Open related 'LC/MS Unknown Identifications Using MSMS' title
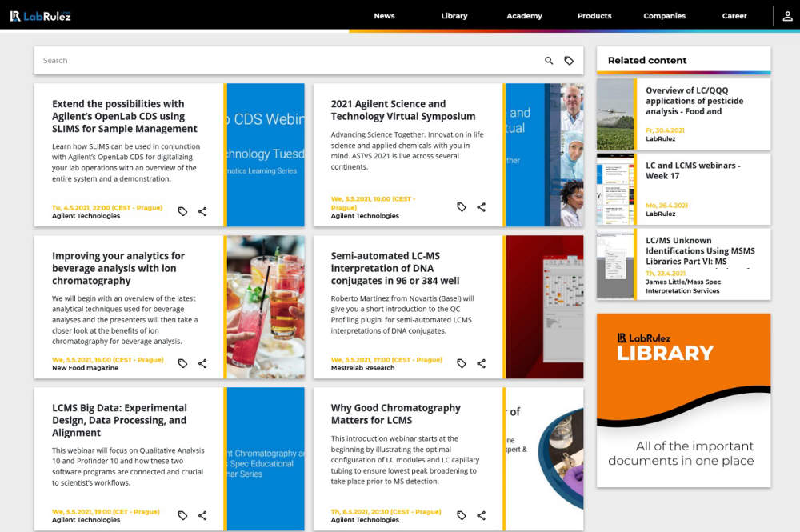The width and height of the screenshot is (800, 532). [x=700, y=251]
